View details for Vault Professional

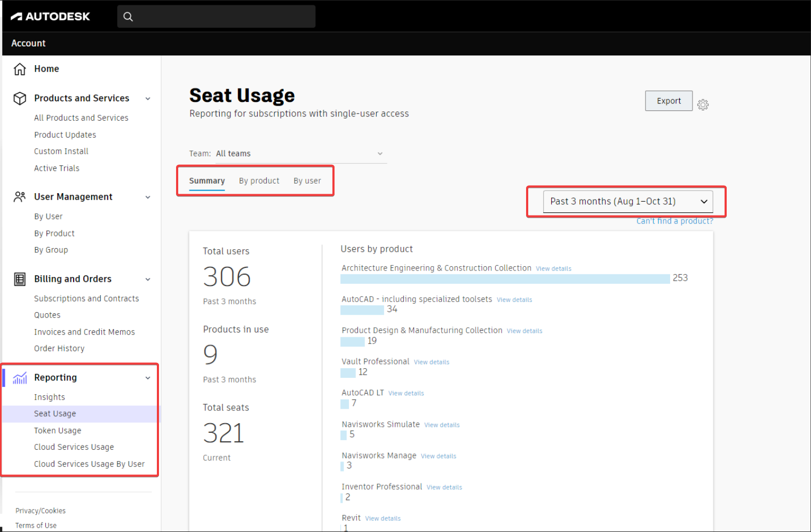click(x=432, y=362)
